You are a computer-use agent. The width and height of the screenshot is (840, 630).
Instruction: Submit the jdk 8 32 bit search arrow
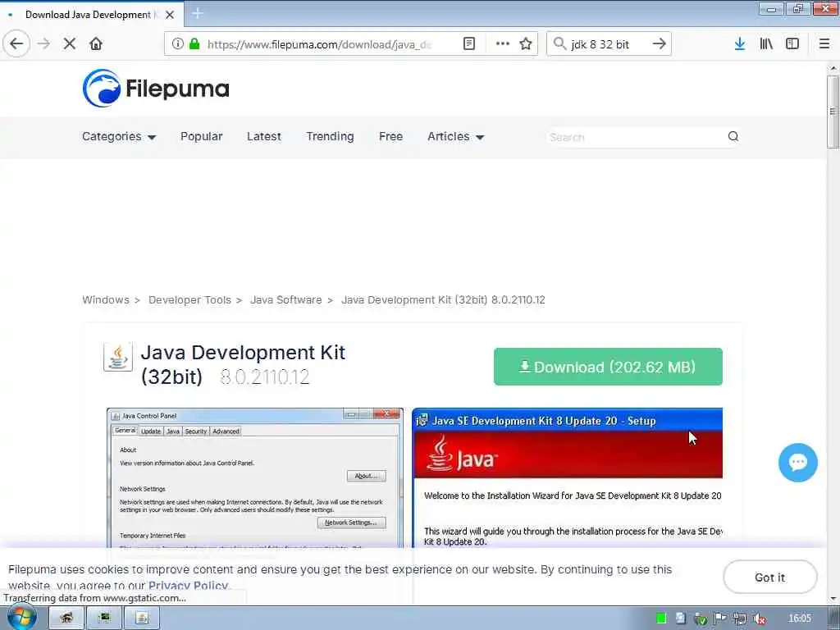point(659,44)
